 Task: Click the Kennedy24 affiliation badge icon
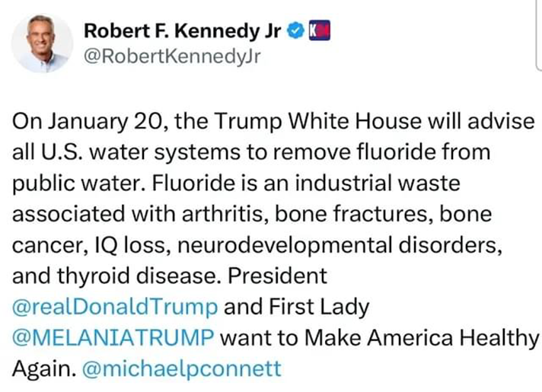(318, 30)
